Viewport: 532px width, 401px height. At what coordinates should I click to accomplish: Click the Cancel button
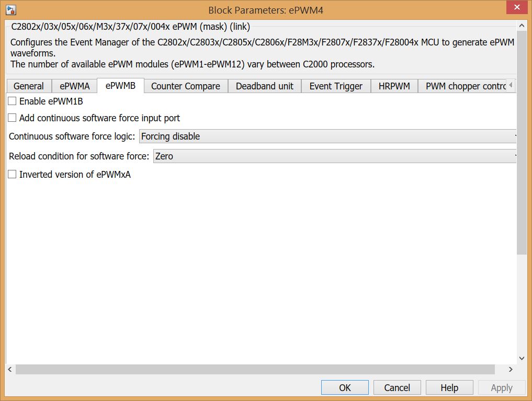click(x=397, y=387)
